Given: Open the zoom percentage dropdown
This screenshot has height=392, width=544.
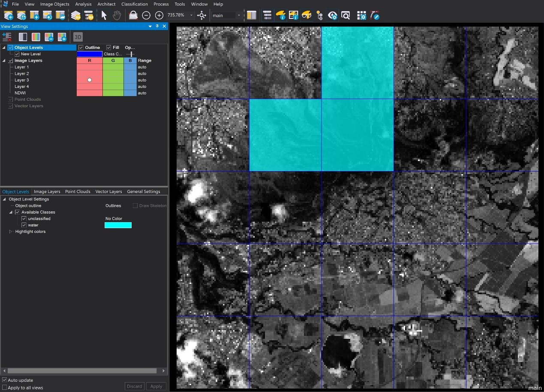Looking at the screenshot, I should pyautogui.click(x=192, y=15).
